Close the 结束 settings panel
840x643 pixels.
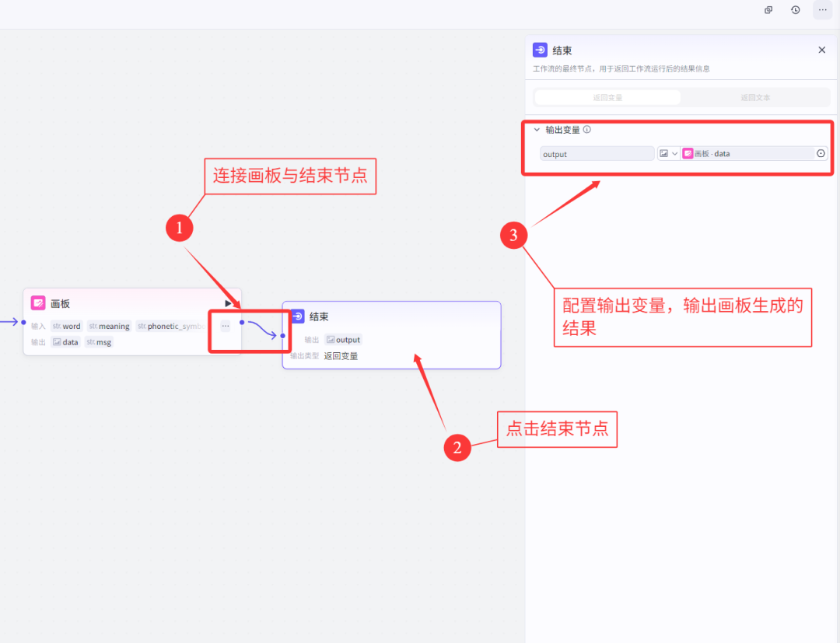[821, 49]
